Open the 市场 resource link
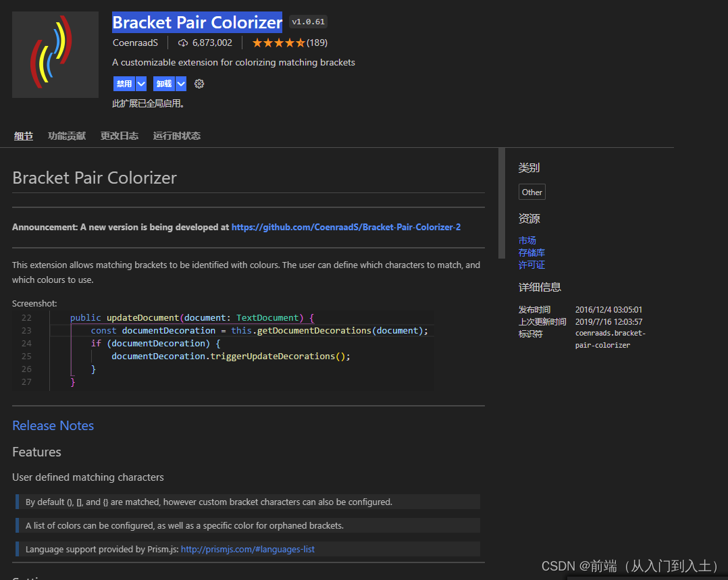 tap(527, 240)
